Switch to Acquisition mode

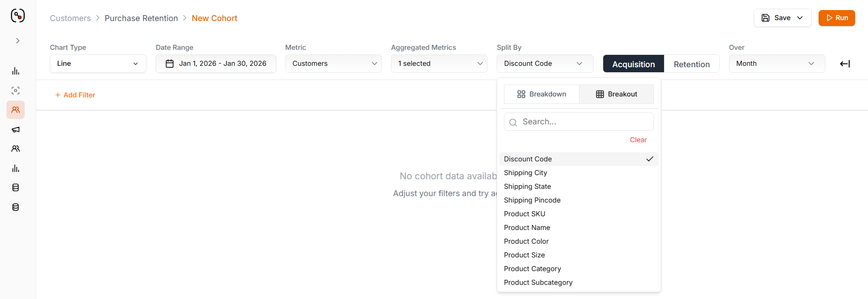[633, 64]
